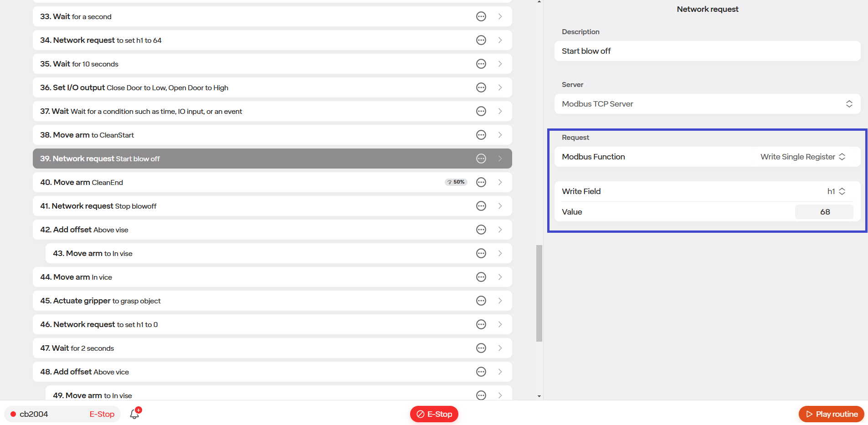Screen dimensions: 868x425
Task: Click the Value field showing 68
Action: 824,212
